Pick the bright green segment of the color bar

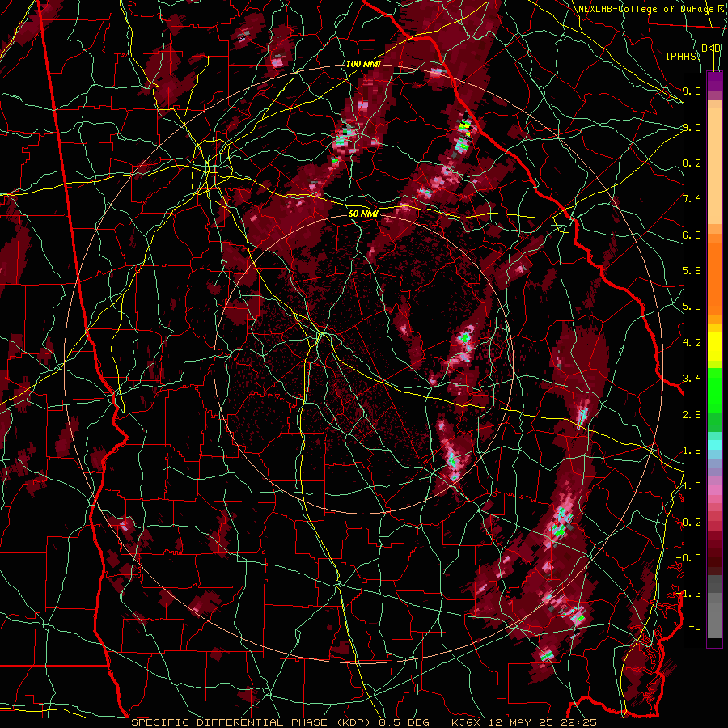tap(714, 390)
